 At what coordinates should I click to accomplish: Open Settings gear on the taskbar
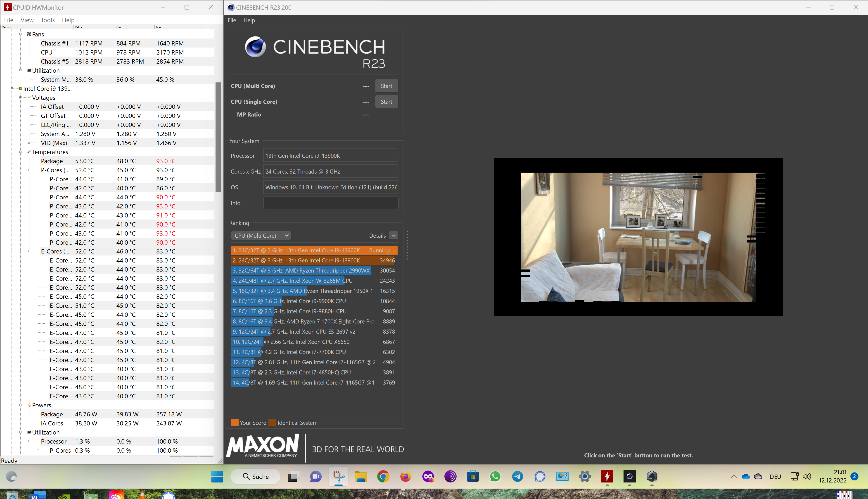(x=584, y=476)
